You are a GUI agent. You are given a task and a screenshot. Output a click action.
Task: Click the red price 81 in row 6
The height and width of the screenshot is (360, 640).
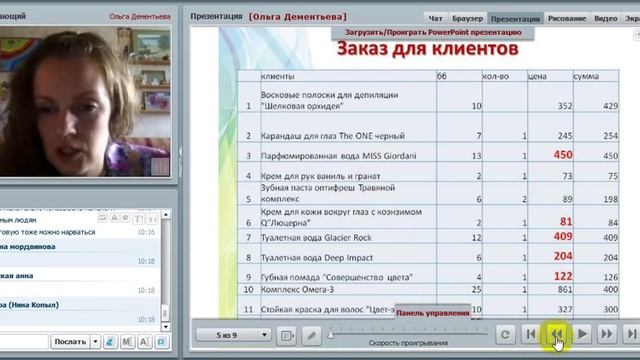pos(566,222)
